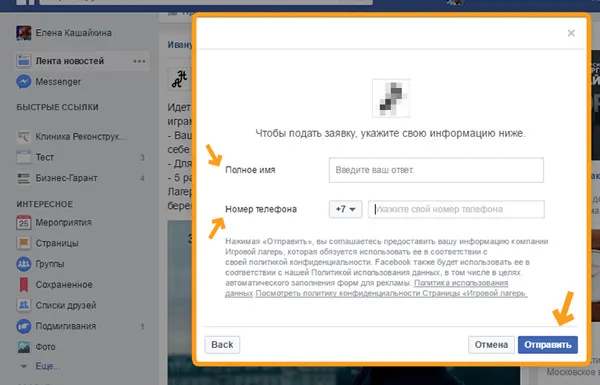Image resolution: width=600 pixels, height=385 pixels.
Task: Open Messenger icon in sidebar
Action: coord(24,82)
